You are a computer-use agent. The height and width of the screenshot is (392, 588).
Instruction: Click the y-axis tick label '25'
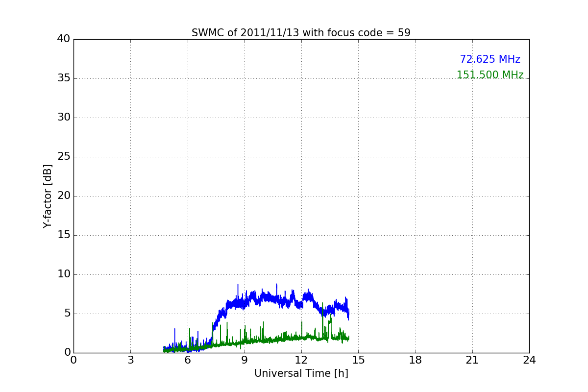pyautogui.click(x=64, y=157)
